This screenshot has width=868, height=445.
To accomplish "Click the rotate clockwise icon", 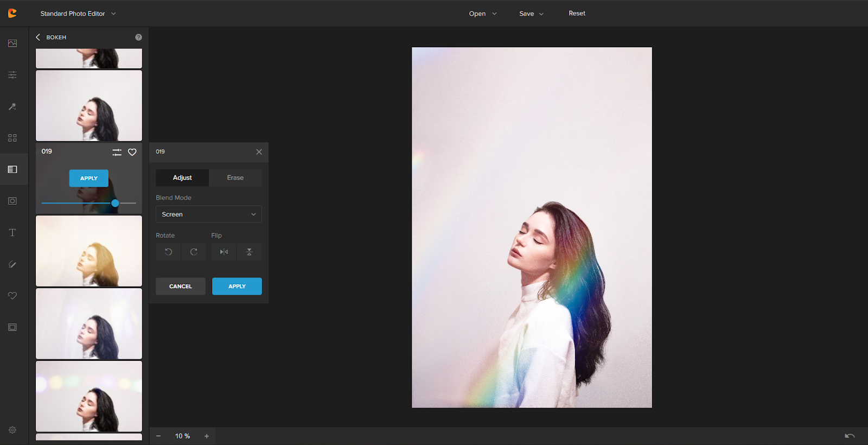I will 194,252.
